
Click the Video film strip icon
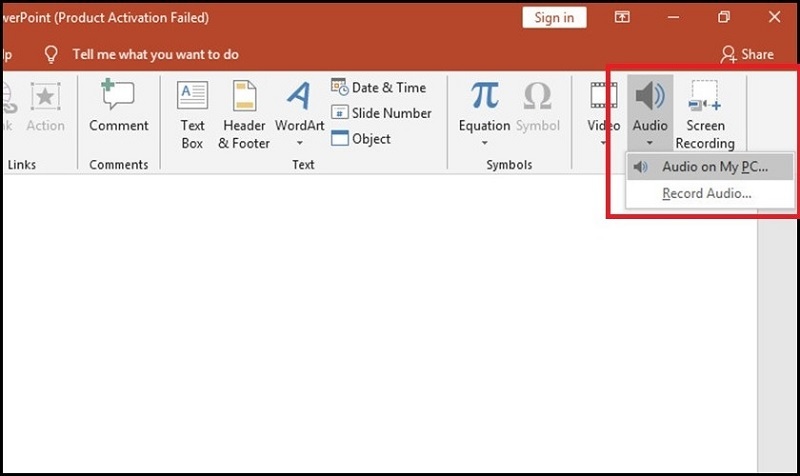[x=603, y=96]
